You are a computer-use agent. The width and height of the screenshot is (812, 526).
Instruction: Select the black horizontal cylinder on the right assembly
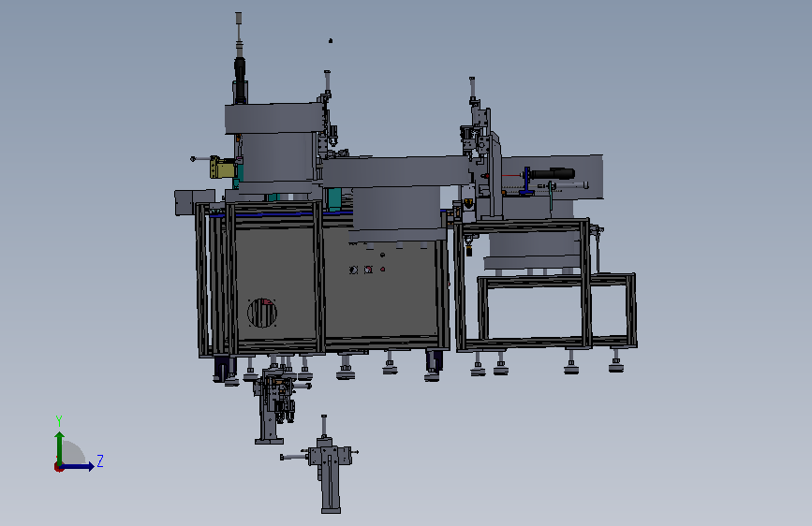[552, 173]
